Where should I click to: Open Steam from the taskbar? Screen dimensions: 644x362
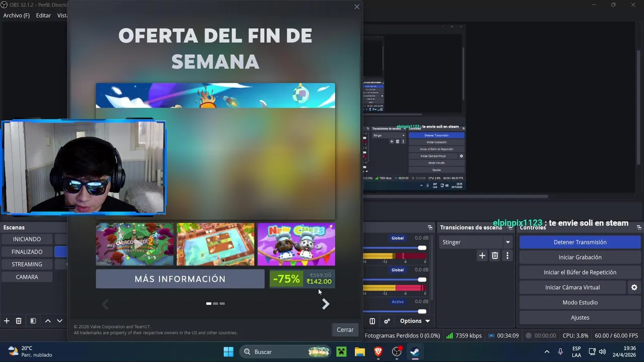click(415, 351)
